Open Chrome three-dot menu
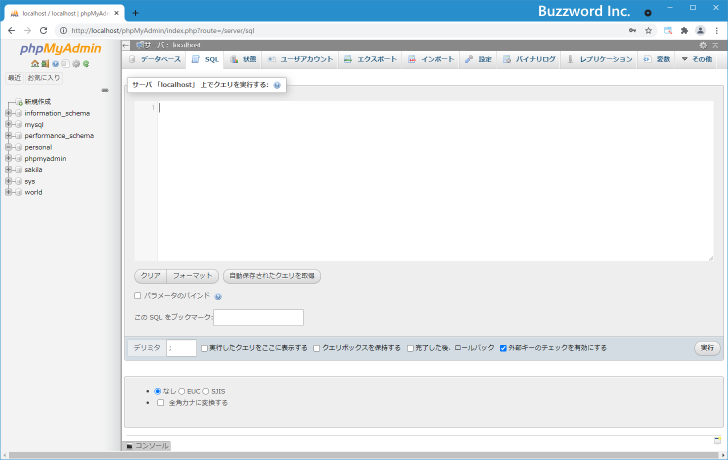This screenshot has width=728, height=460. click(717, 31)
